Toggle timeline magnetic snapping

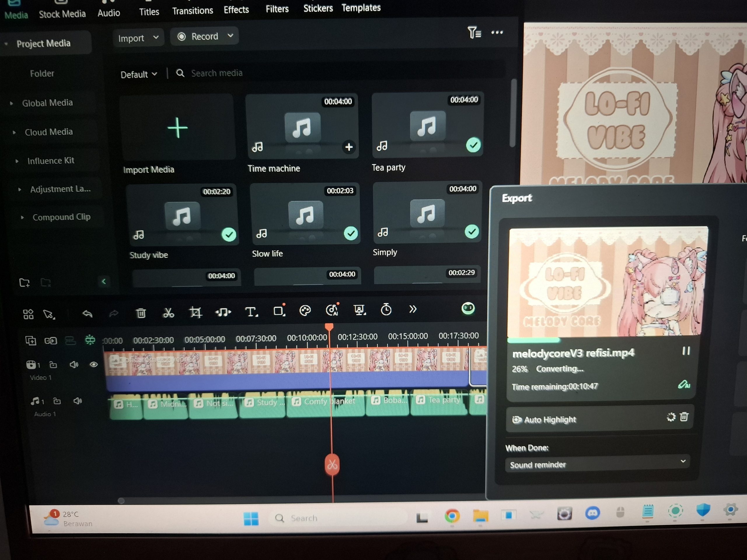point(90,339)
